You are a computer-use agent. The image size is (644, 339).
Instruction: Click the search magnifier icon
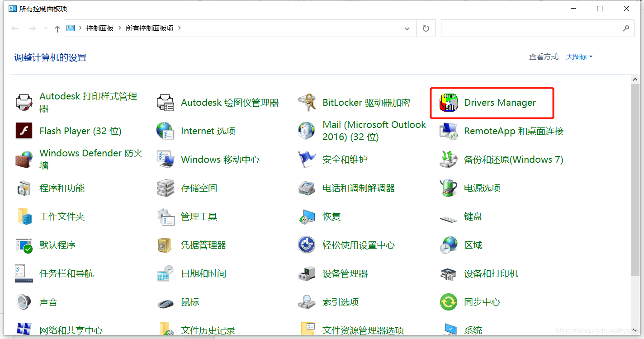(626, 28)
